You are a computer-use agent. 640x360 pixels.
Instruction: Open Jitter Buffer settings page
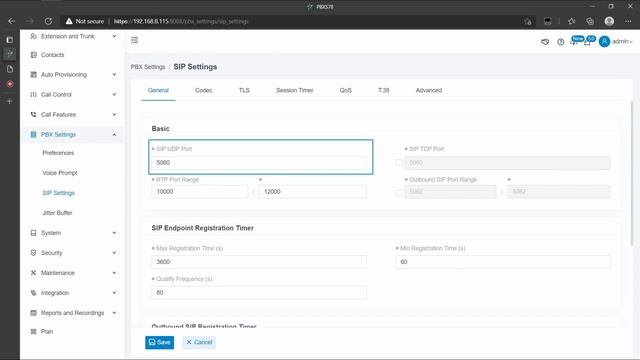(57, 213)
